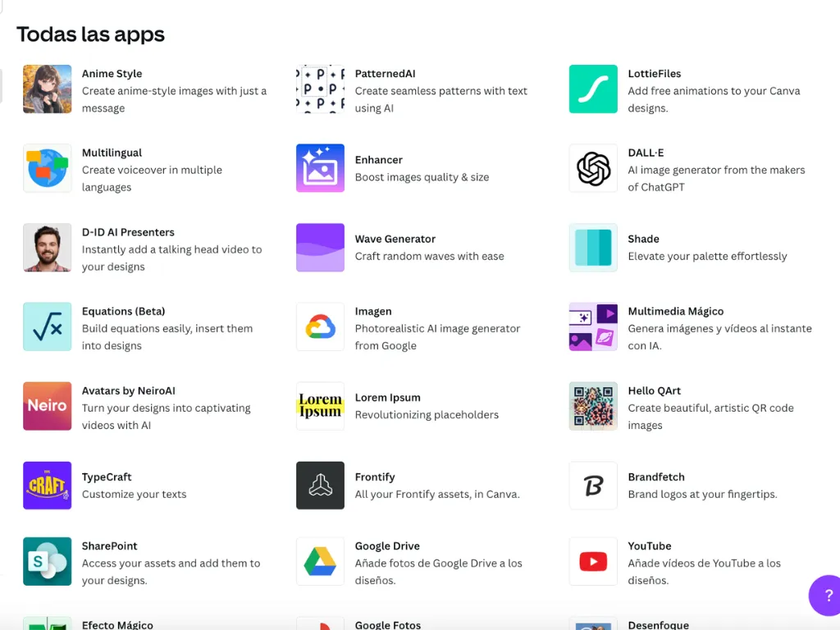This screenshot has width=840, height=630.
Task: Click 'Craft random waves with ease' description
Action: point(430,256)
